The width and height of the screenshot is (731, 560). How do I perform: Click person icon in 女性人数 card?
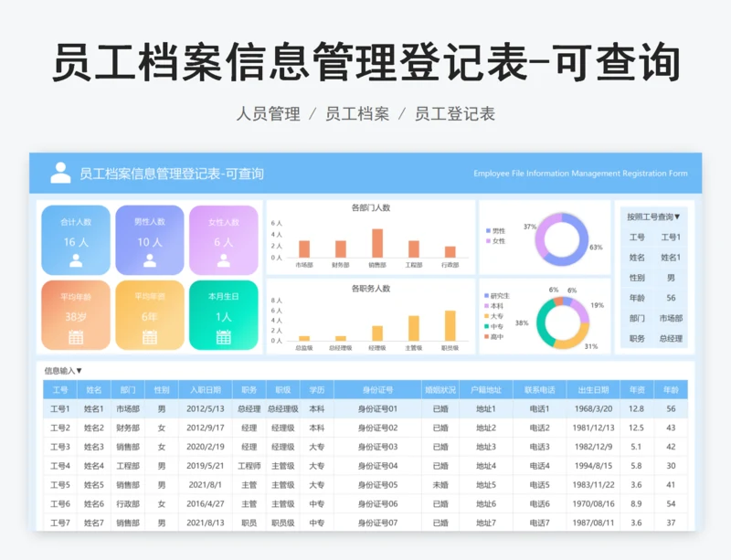tap(224, 260)
